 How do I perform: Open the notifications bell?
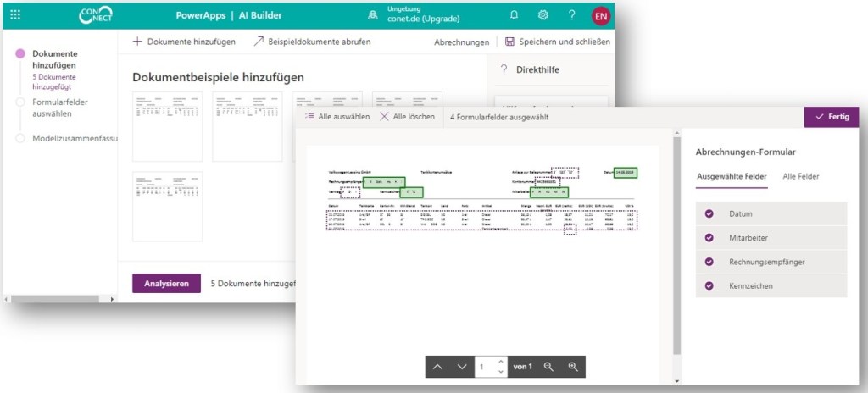tap(514, 15)
